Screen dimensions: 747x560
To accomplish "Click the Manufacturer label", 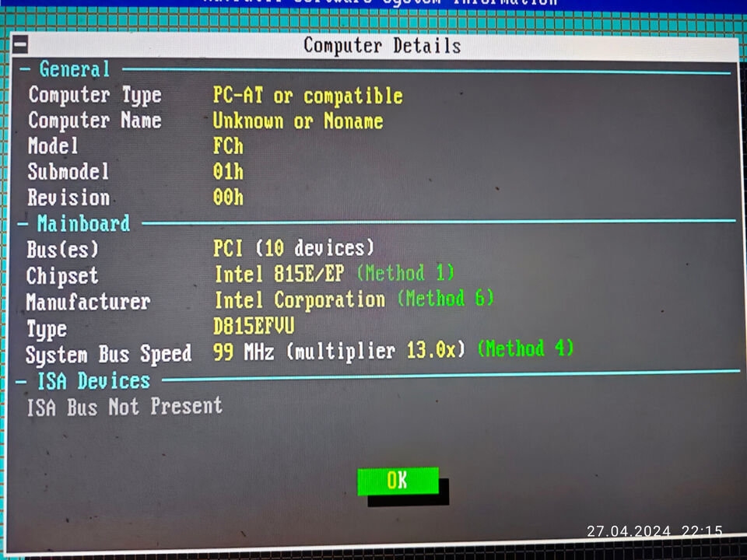I will [x=88, y=302].
